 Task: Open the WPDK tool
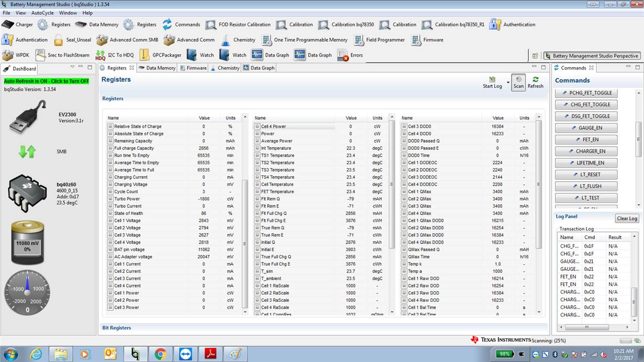click(16, 55)
